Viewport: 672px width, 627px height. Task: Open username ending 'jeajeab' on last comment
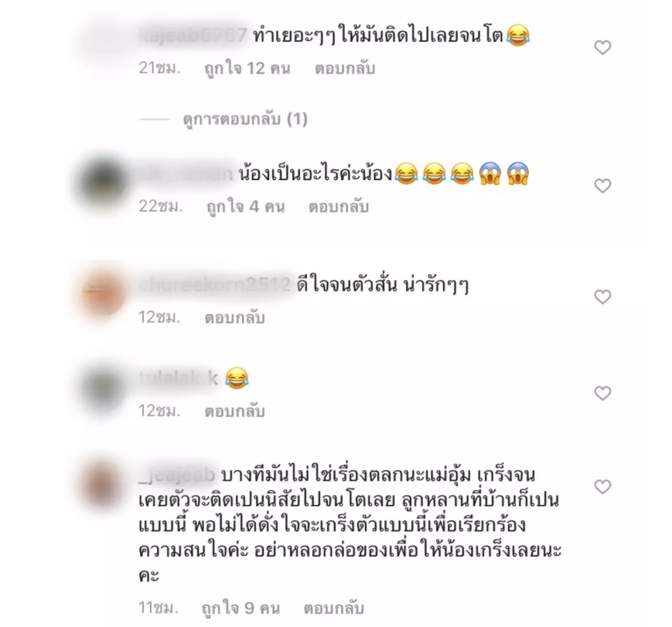176,475
